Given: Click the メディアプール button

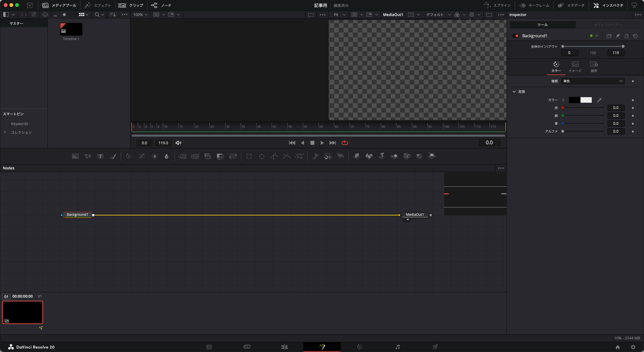Looking at the screenshot, I should [59, 5].
